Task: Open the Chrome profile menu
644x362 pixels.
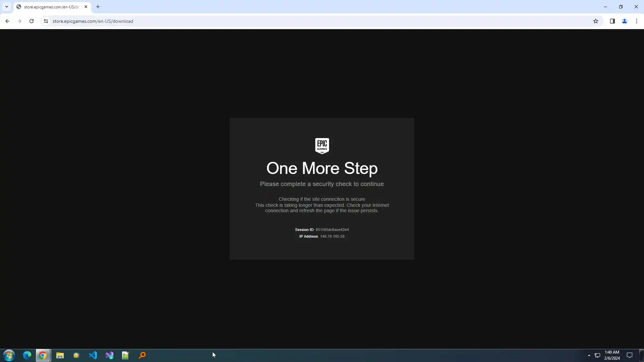Action: pyautogui.click(x=625, y=21)
